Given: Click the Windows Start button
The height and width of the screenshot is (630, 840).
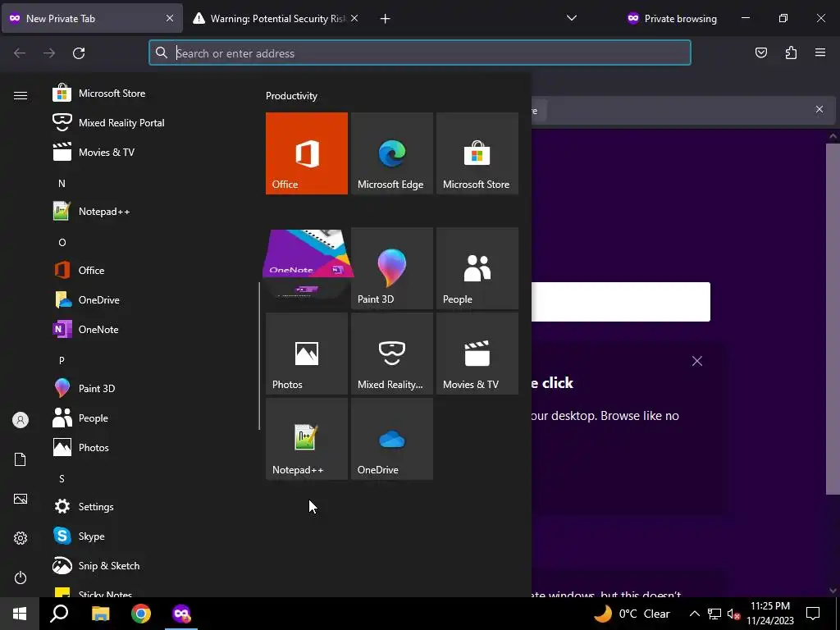Looking at the screenshot, I should tap(20, 614).
